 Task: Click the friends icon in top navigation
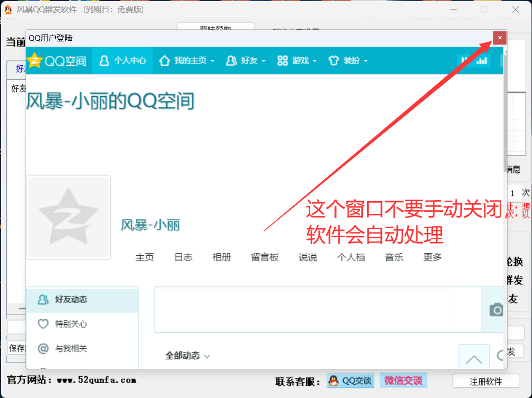[231, 60]
